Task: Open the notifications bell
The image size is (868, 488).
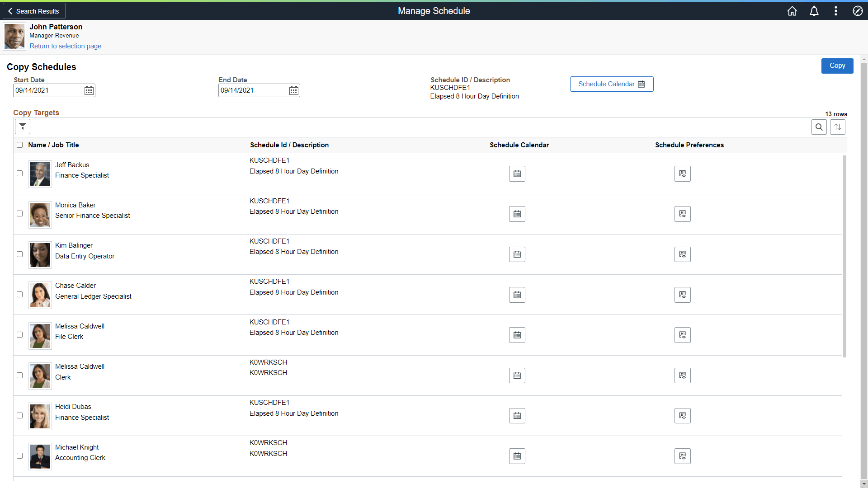Action: (814, 11)
